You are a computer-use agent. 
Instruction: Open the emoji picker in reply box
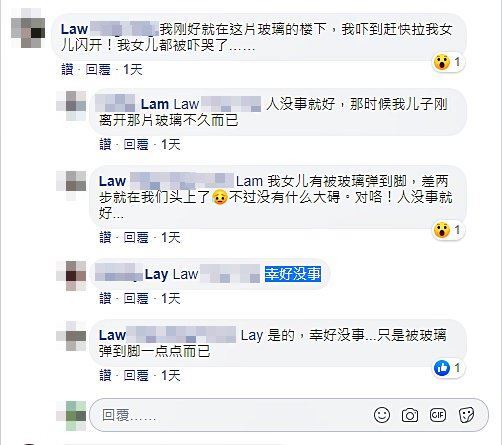click(x=382, y=415)
